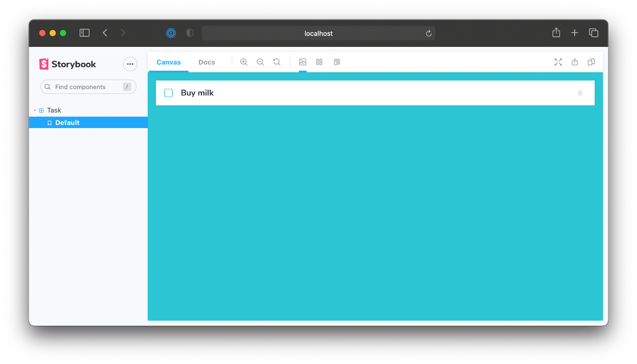Open canvas in a new tab
The width and height of the screenshot is (637, 364).
[574, 62]
